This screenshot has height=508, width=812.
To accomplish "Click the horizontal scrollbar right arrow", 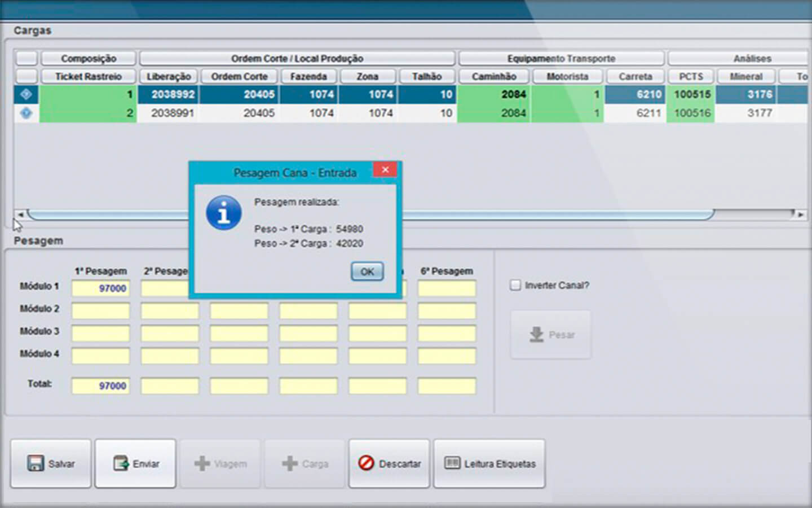I will click(x=801, y=214).
